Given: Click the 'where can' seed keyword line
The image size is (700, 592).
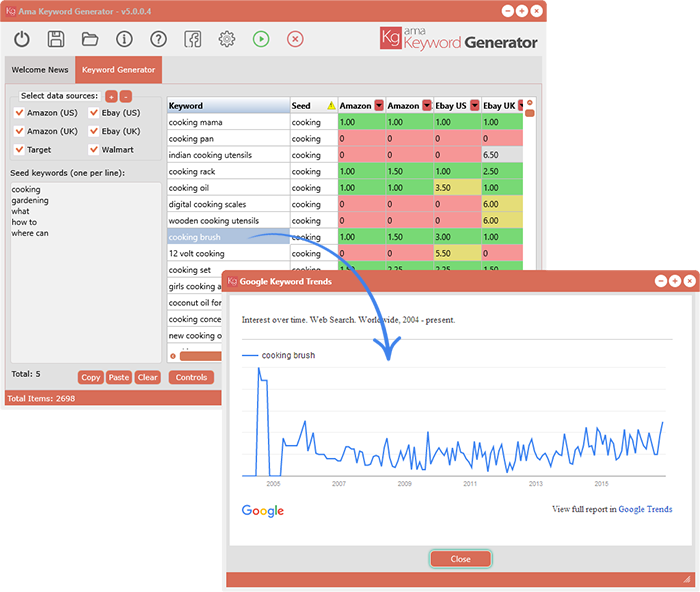Looking at the screenshot, I should 30,233.
